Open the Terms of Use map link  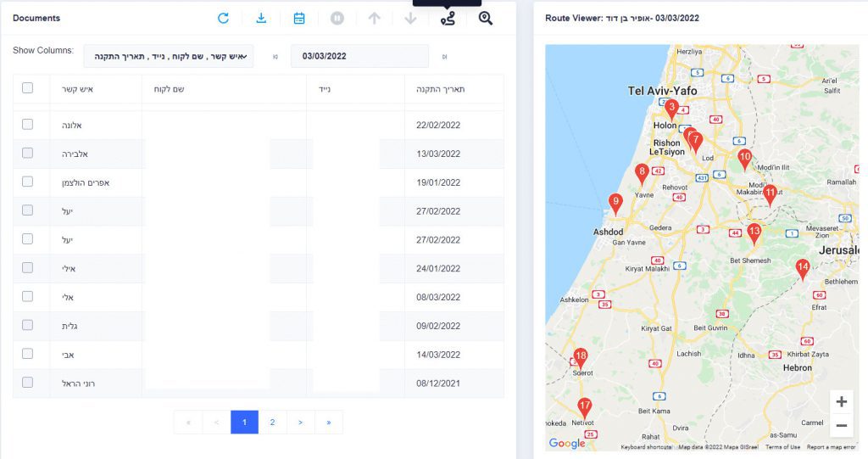click(x=782, y=447)
